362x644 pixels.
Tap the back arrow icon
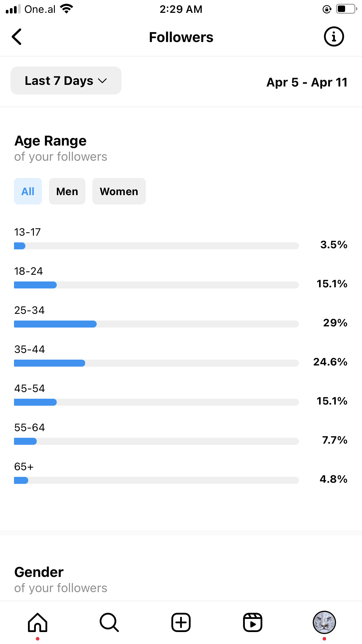pyautogui.click(x=17, y=37)
